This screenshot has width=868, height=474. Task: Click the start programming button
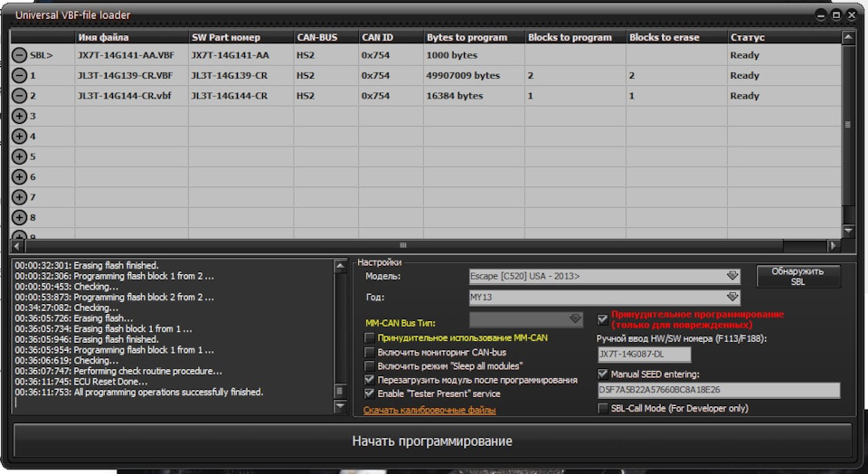(x=432, y=441)
